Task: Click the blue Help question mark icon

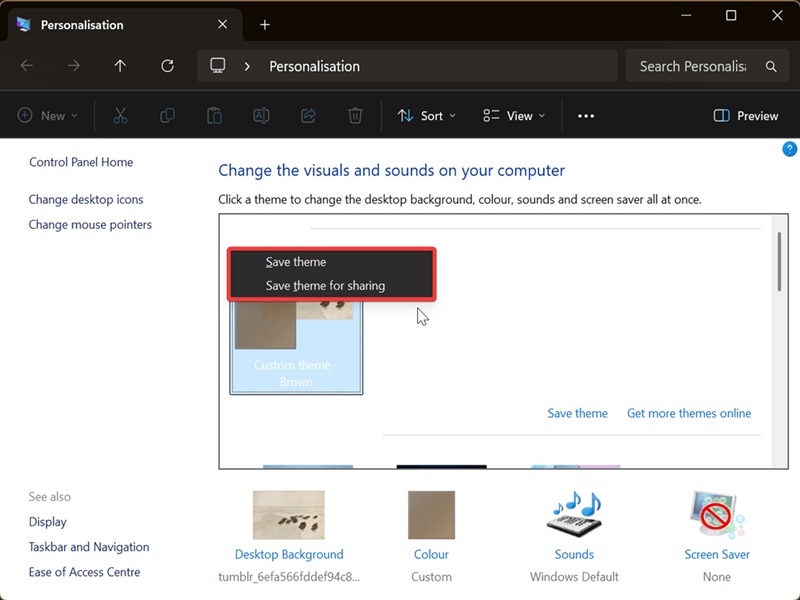Action: 789,149
